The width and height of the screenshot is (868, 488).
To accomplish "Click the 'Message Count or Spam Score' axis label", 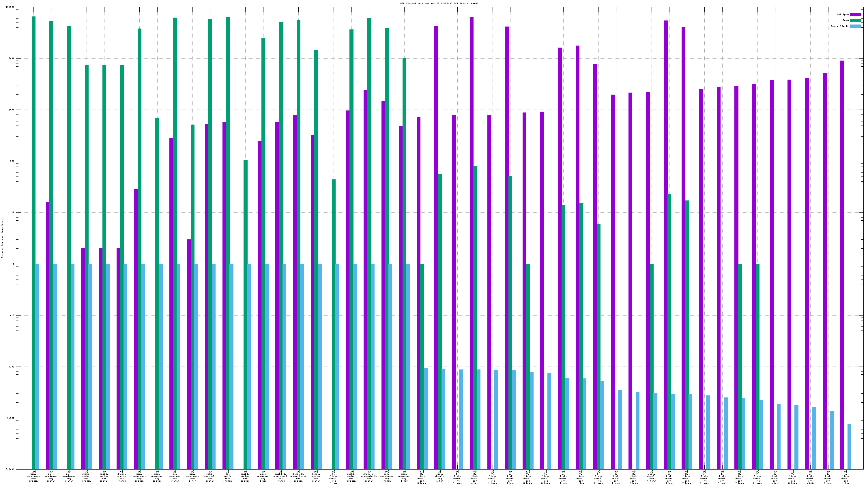I will [x=2, y=239].
